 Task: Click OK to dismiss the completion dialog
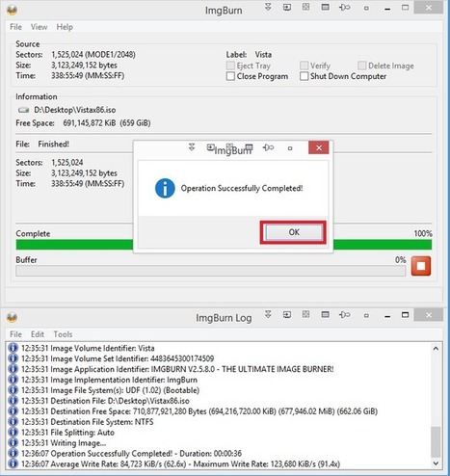(294, 232)
